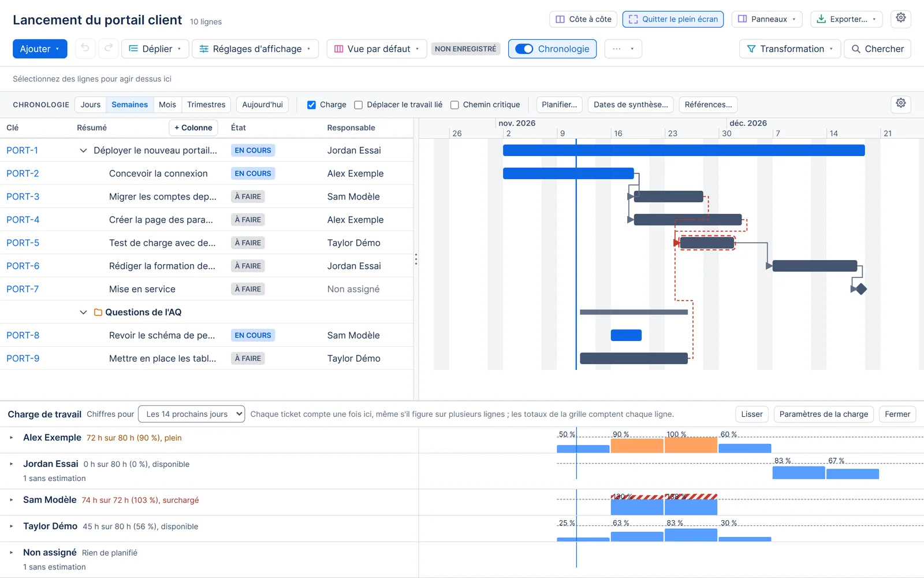924x578 pixels.
Task: Open the Panneaux menu
Action: coord(767,19)
